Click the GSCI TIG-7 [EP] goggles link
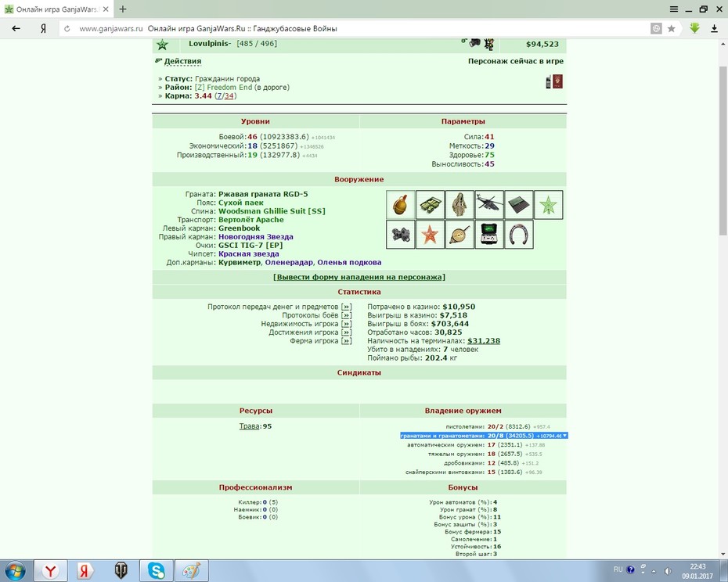Screen dimensions: 728x582 coord(250,246)
